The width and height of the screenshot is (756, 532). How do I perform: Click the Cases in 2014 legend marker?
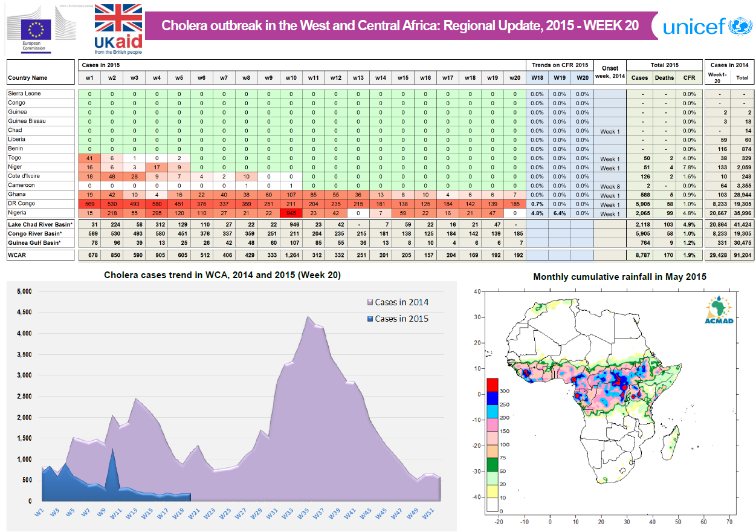(370, 302)
